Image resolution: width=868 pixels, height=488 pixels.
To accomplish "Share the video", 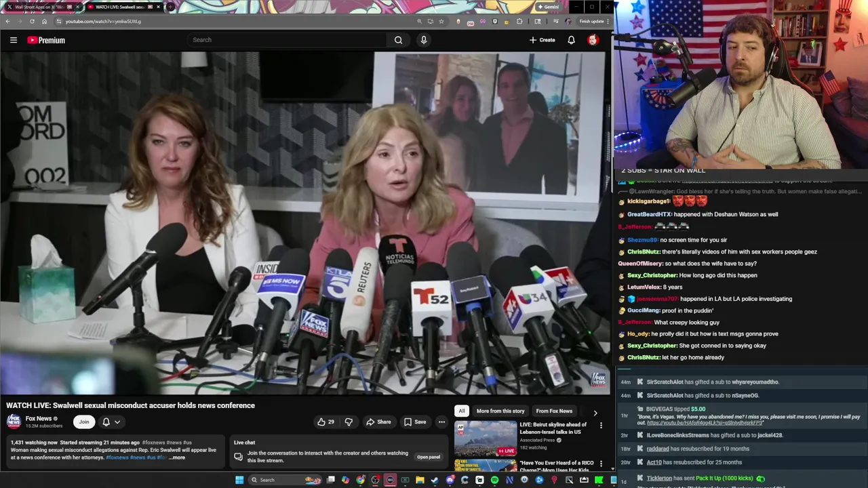I will pyautogui.click(x=378, y=422).
